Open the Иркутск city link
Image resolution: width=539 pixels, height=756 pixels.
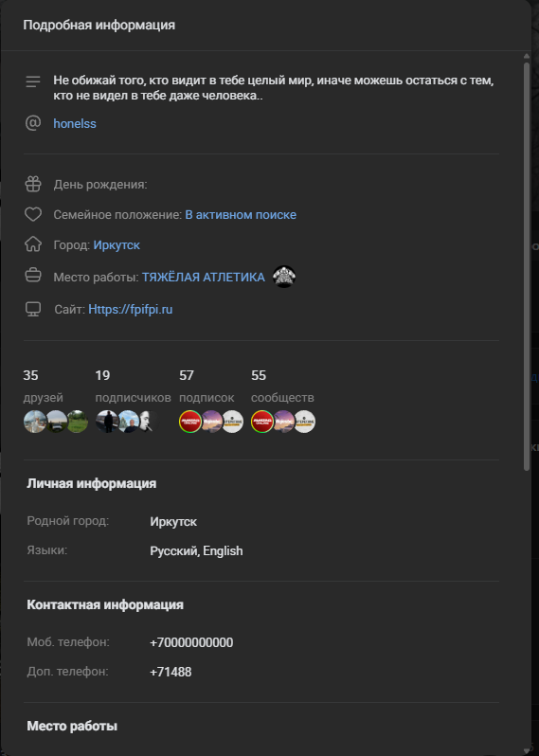click(117, 245)
